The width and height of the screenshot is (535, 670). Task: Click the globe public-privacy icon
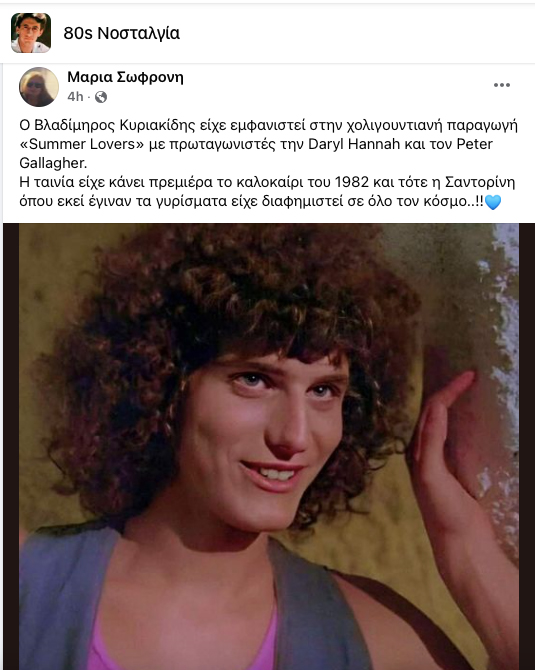coord(101,97)
